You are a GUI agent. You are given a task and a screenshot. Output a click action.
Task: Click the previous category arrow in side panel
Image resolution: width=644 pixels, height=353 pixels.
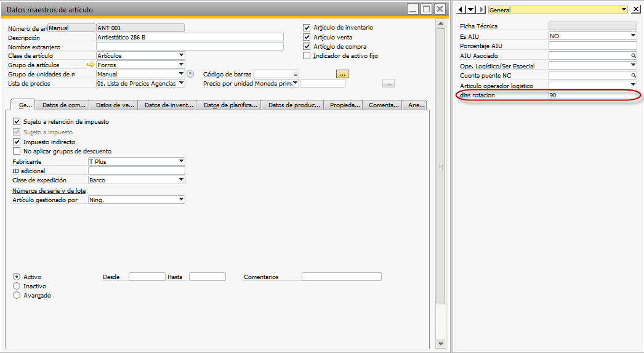[462, 10]
